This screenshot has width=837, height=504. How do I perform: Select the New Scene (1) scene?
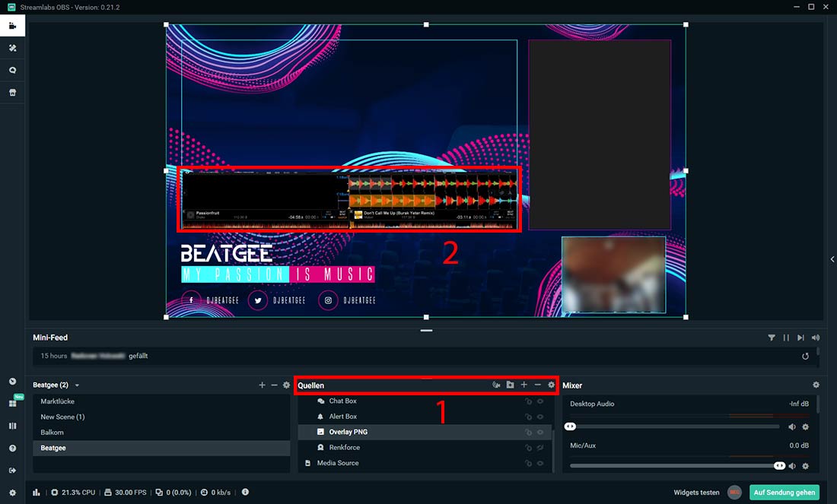tap(161, 417)
